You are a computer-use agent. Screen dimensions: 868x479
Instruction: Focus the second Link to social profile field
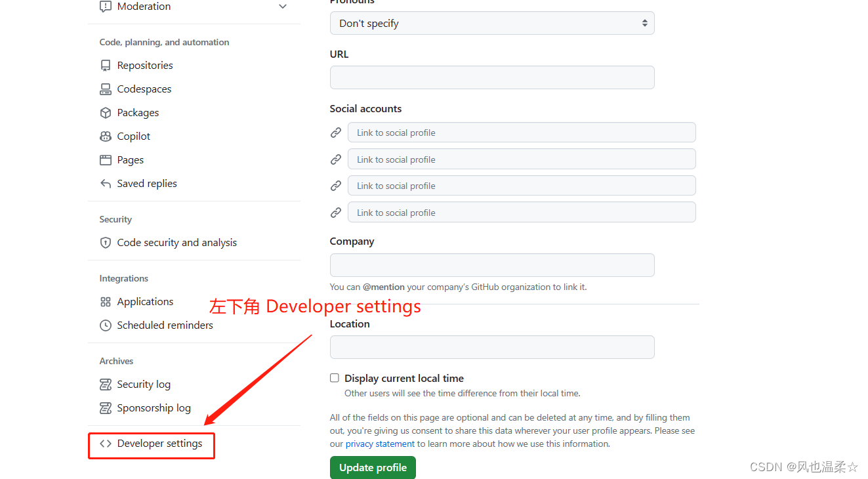(x=522, y=159)
